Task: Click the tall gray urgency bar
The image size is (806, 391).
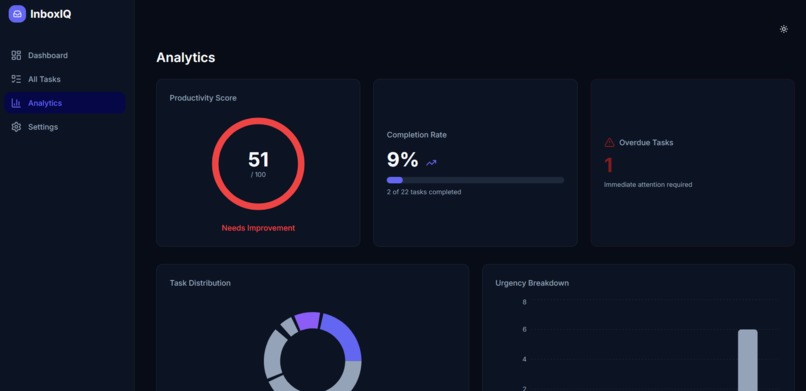Action: click(747, 360)
